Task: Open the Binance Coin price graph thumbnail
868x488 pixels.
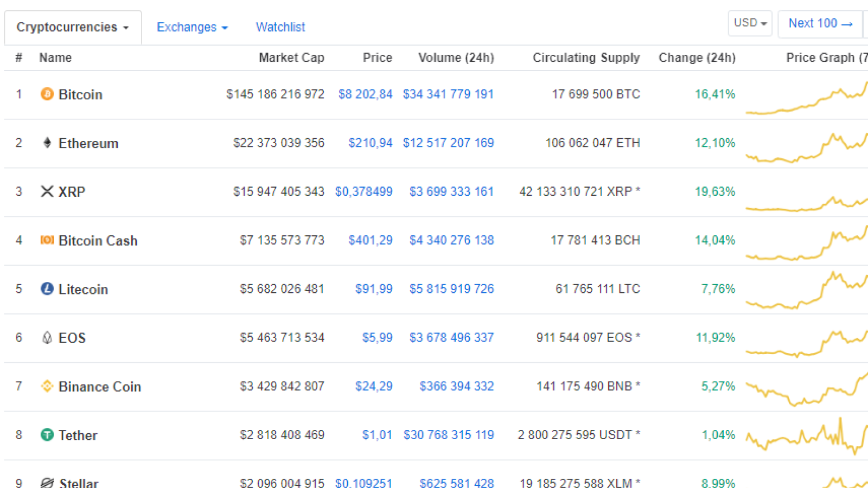Action: click(x=807, y=388)
